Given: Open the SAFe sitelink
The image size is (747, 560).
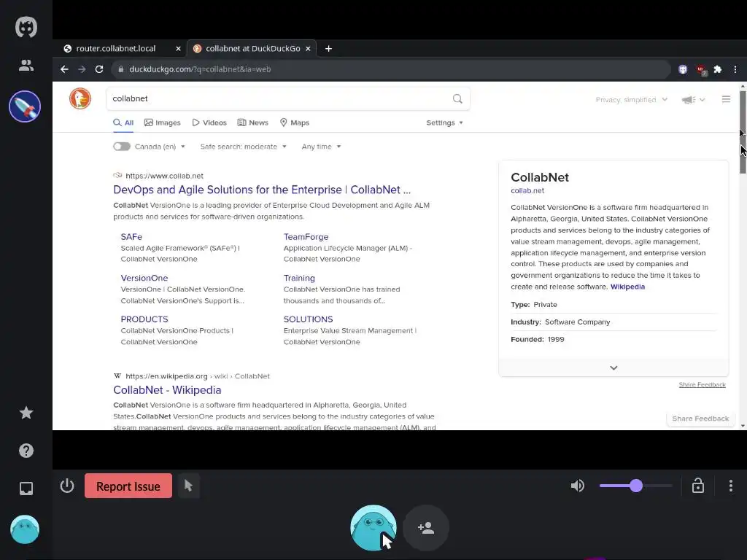Looking at the screenshot, I should coord(131,237).
